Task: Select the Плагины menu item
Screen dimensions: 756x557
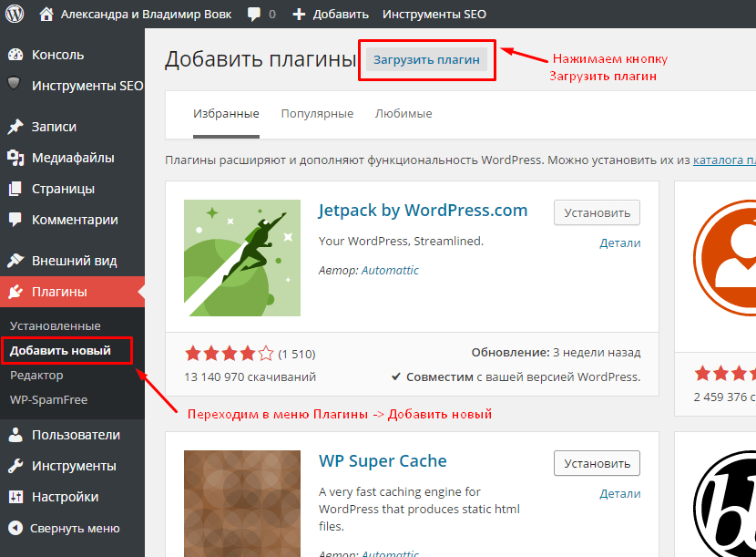Action: 72,292
